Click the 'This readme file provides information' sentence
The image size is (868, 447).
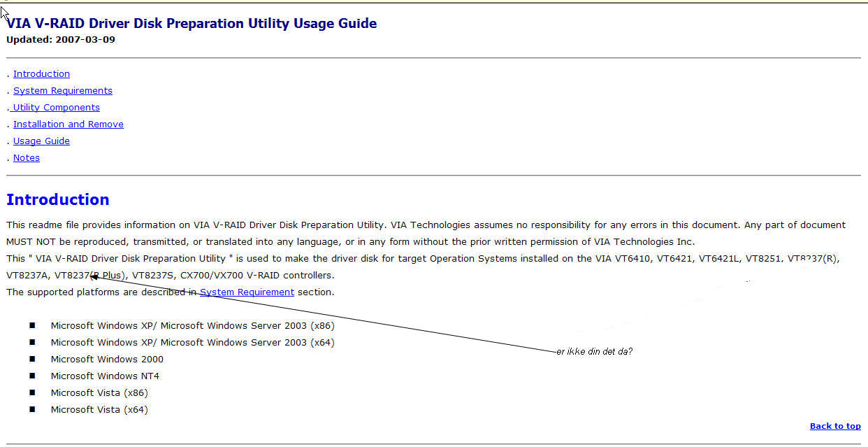pos(196,225)
